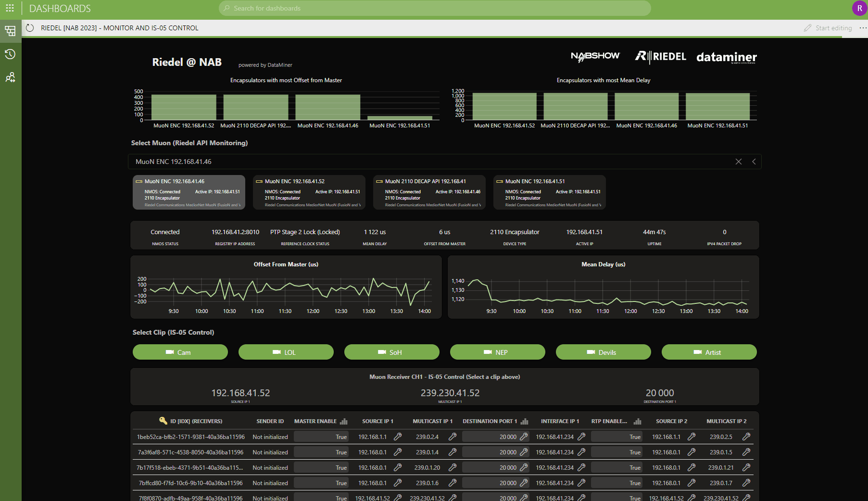
Task: Focus the Search for dashboards field
Action: coord(435,8)
